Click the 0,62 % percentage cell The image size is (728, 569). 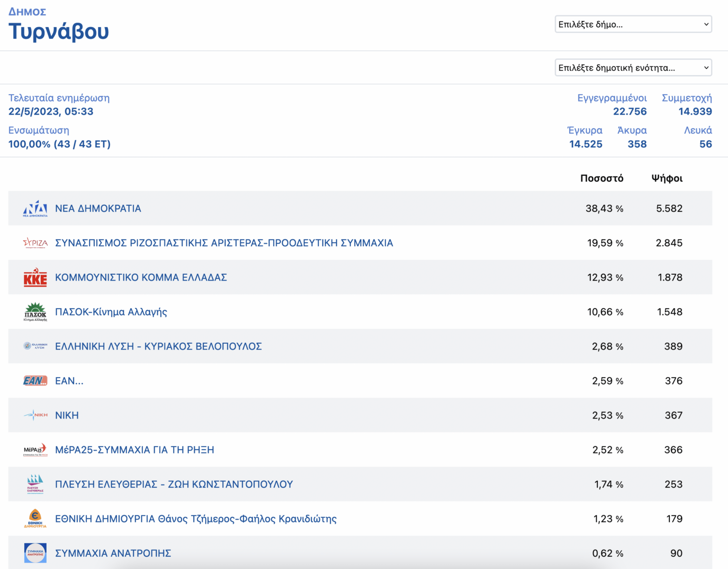pos(608,553)
